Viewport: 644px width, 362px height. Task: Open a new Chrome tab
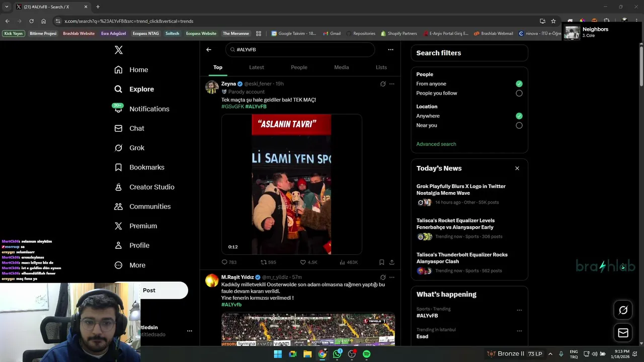98,7
